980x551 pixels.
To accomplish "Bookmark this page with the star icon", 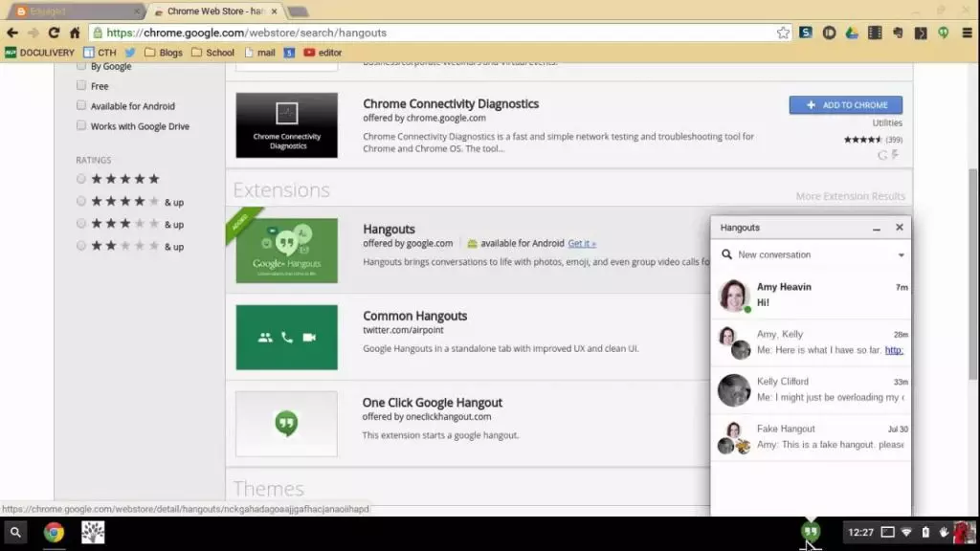I will coord(783,33).
